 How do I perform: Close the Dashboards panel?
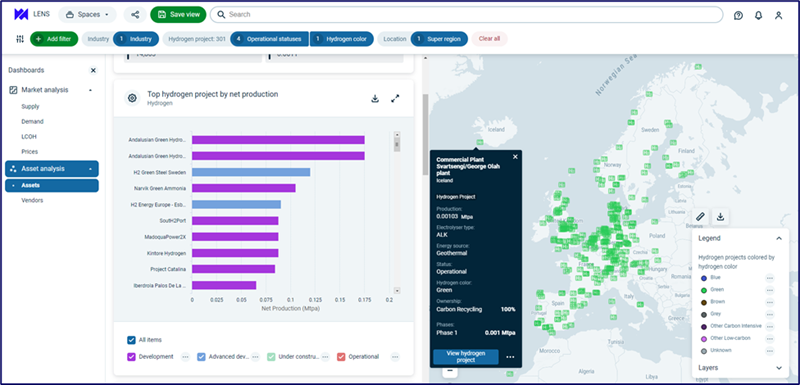coord(93,70)
